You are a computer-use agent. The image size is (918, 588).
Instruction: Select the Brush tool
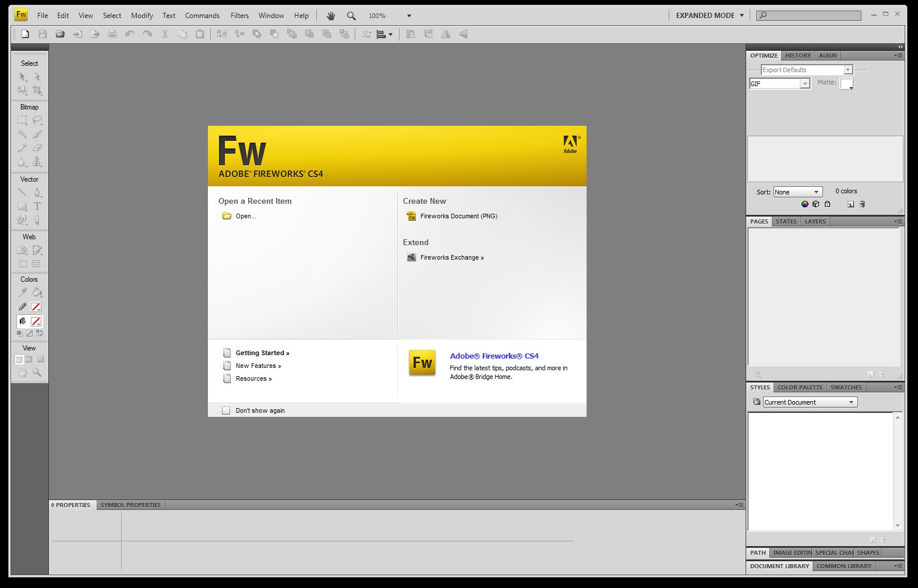37,134
